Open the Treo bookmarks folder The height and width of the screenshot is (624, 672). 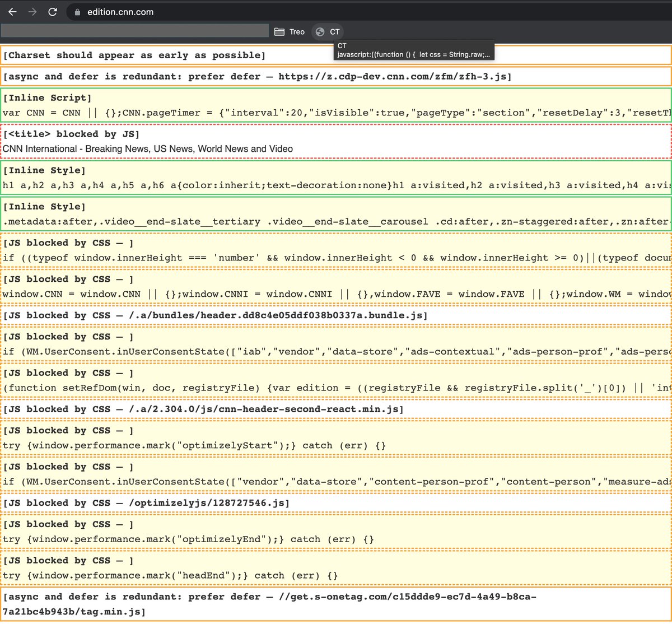click(290, 32)
